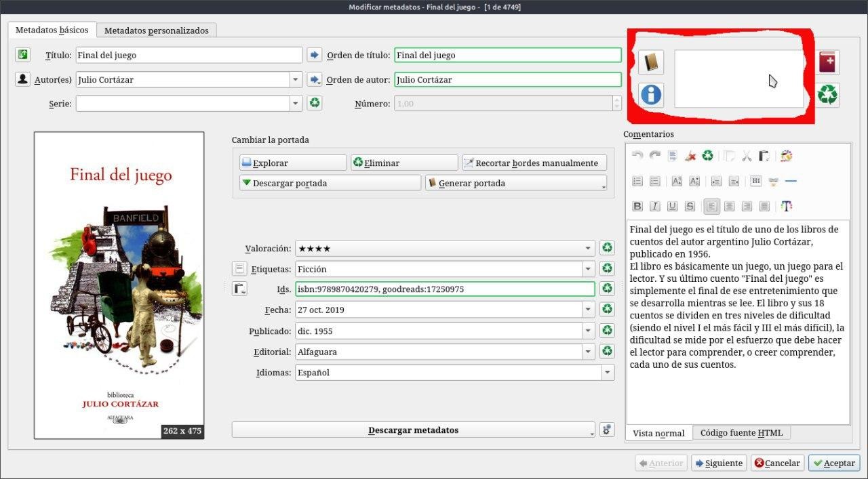Screen dimensions: 868x479
Task: Click Recortar bordes manualmente
Action: (x=534, y=163)
